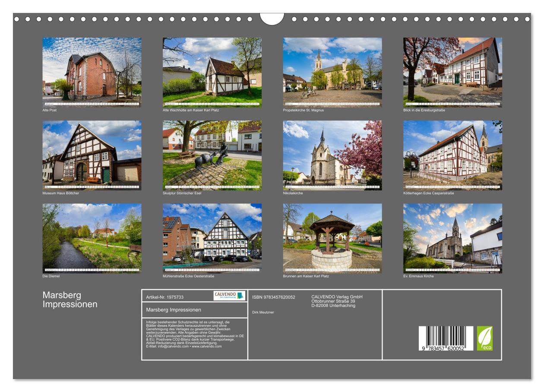Screen dimensions: 544x392
Task: Click the CALVENDO logo
Action: (x=229, y=296)
